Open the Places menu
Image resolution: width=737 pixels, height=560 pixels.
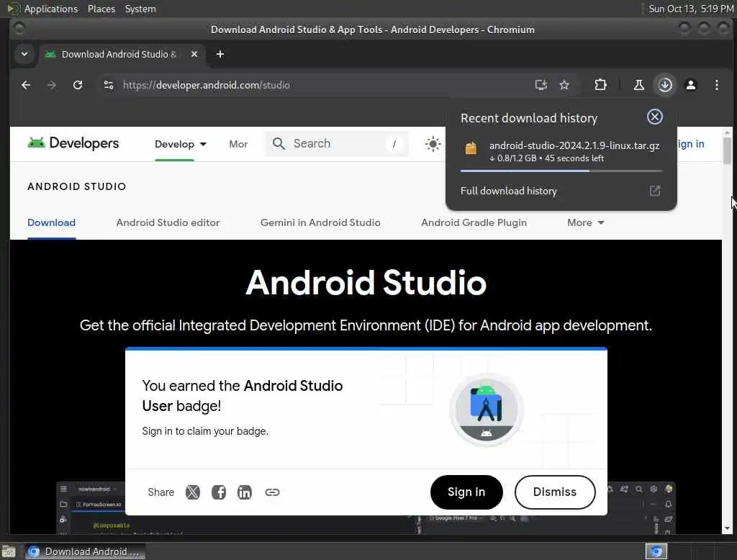[101, 9]
